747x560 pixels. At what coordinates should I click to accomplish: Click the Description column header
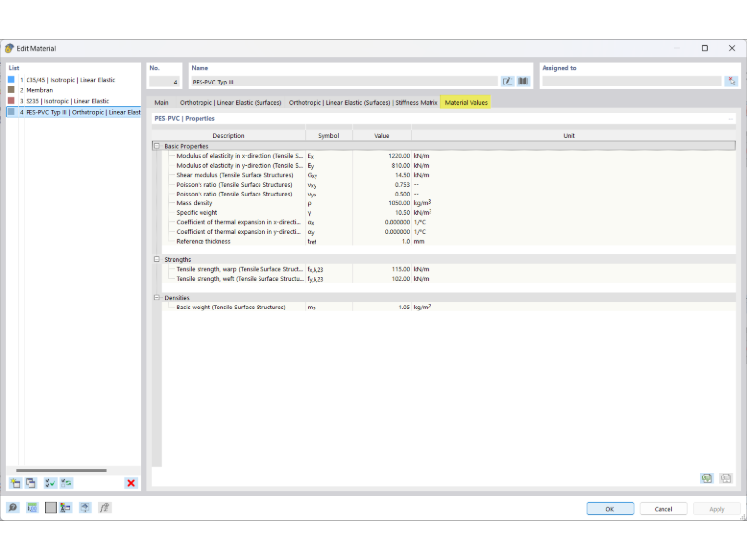228,136
